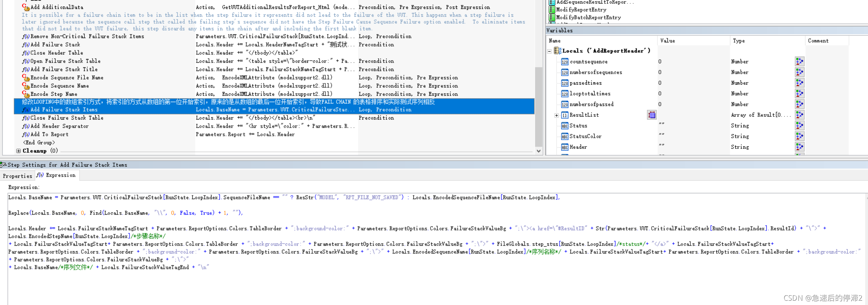The width and height of the screenshot is (868, 305).
Task: Select the ModifyBatchReportEntry sequence name
Action: coord(588,17)
